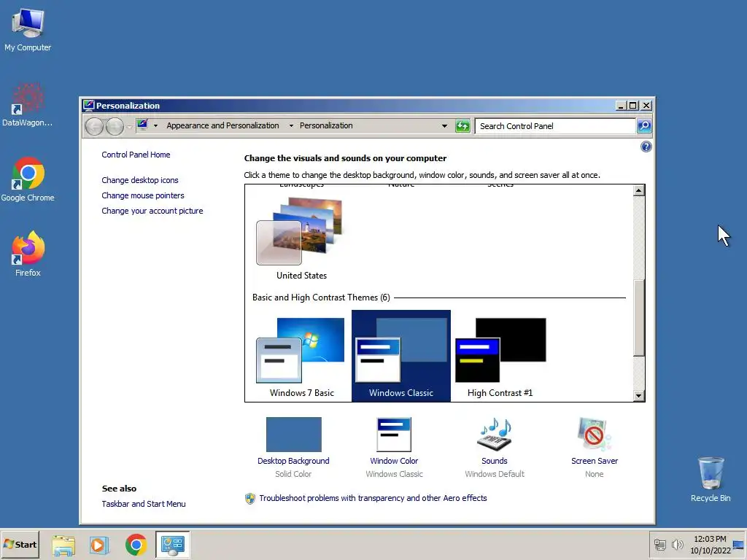Click theme list scroll down arrow
747x560 pixels.
(x=639, y=395)
